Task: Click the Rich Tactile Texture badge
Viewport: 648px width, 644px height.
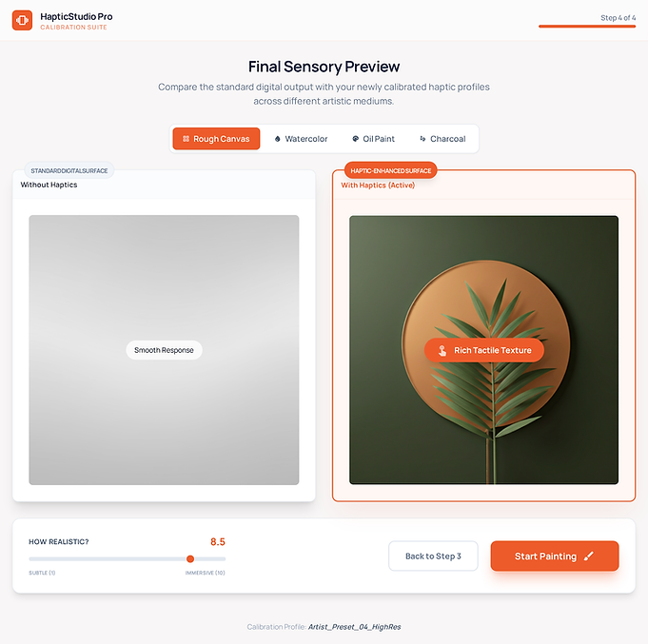Action: pos(484,350)
